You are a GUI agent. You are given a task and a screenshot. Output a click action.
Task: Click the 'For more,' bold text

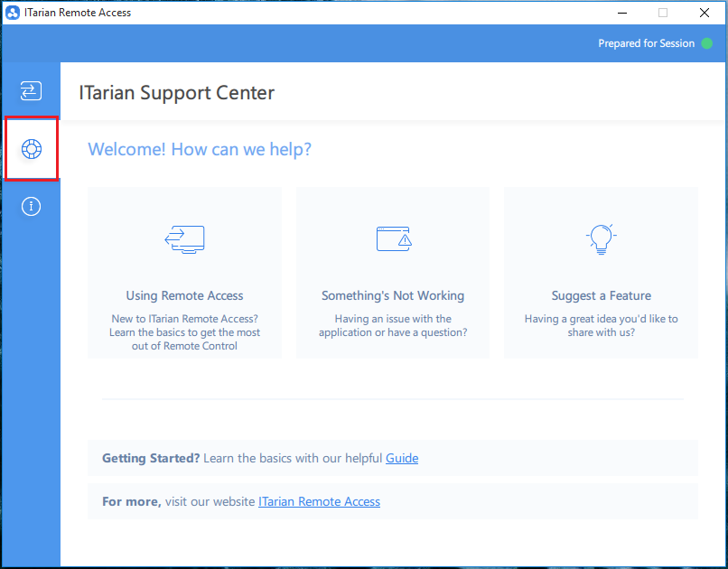coord(131,501)
